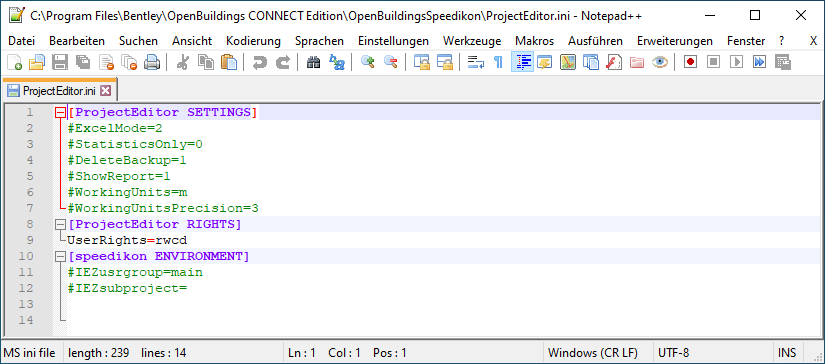Click the #IEZusrgroup=main line
Screen dimensions: 825x364
pos(135,272)
